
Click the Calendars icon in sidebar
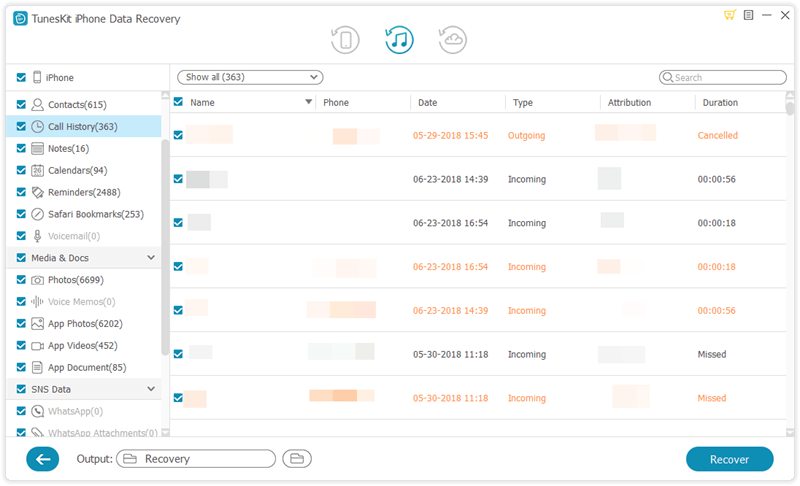pyautogui.click(x=37, y=170)
